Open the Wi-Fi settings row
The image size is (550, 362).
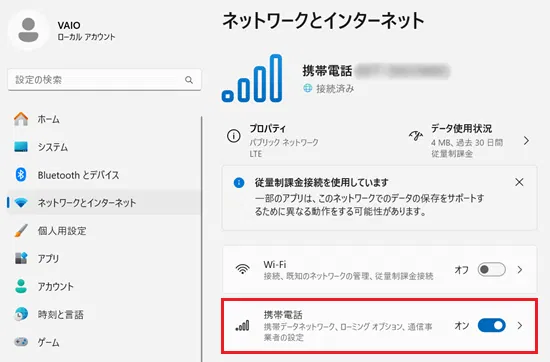[x=380, y=269]
